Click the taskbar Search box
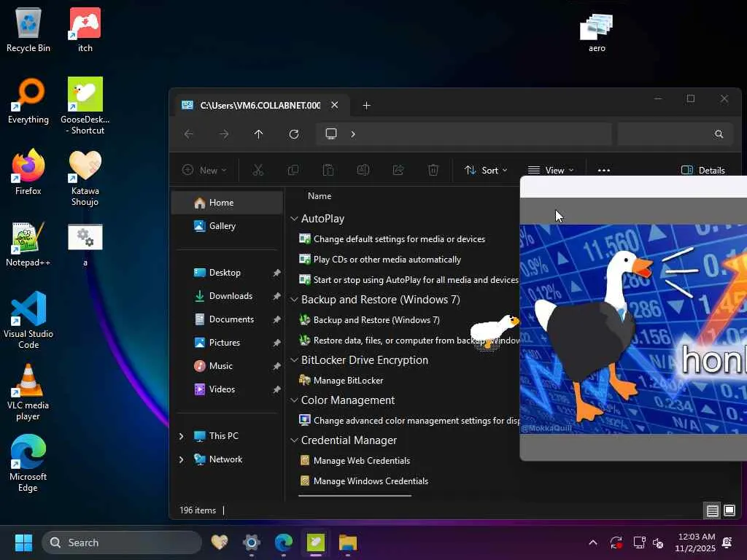The width and height of the screenshot is (747, 560). click(x=122, y=542)
